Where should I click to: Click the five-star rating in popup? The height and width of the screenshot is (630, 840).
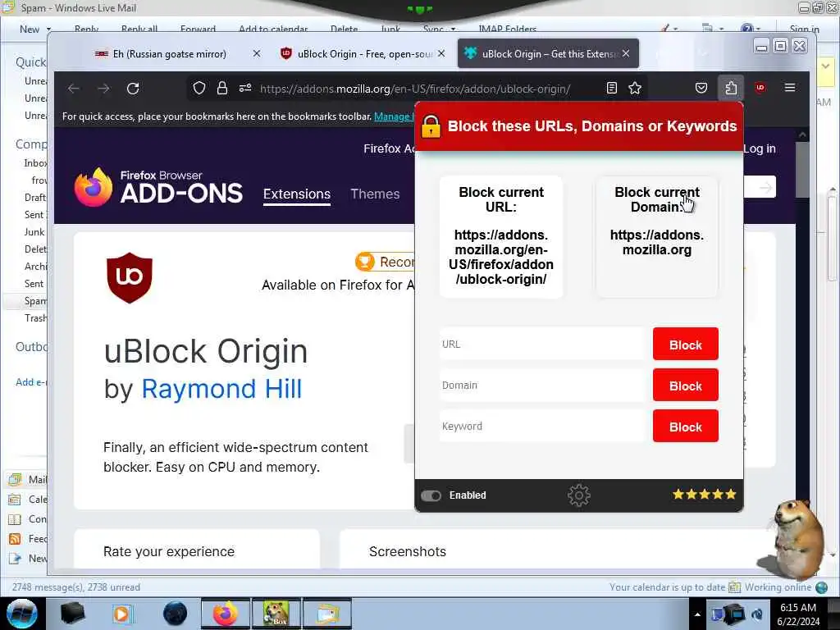tap(705, 495)
